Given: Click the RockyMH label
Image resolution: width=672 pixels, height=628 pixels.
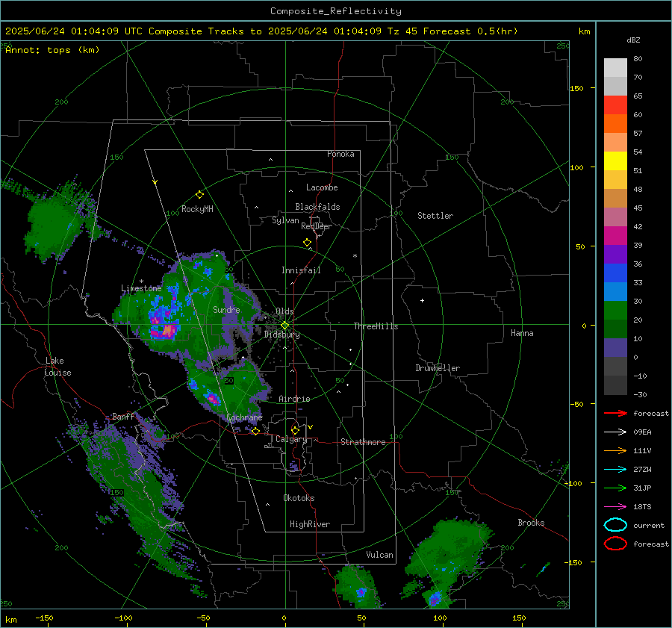Looking at the screenshot, I should pyautogui.click(x=197, y=209).
